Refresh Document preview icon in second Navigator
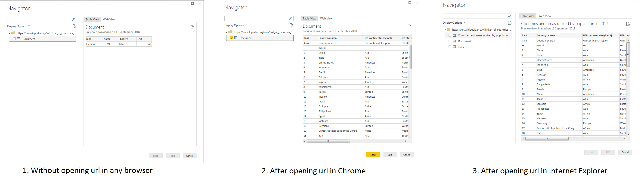Screen dimensions: 644x191 (x=409, y=27)
